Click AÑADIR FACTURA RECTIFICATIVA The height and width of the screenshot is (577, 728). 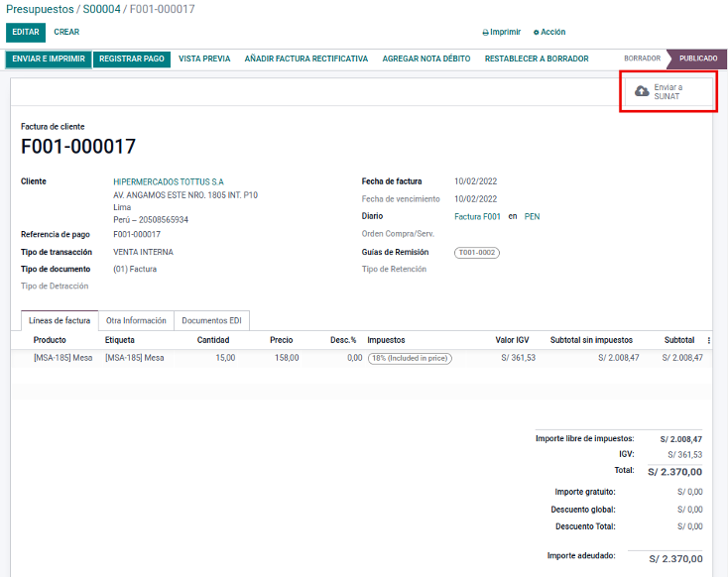pyautogui.click(x=305, y=59)
